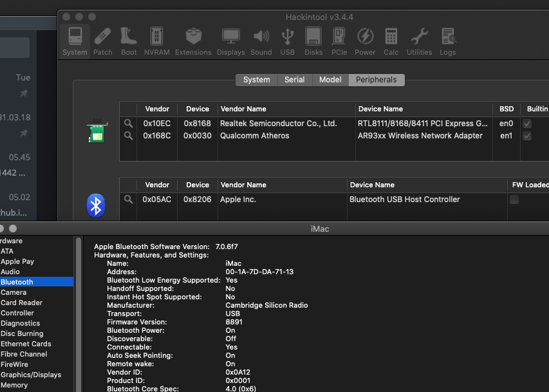
Task: Open the Displays toolbar section
Action: click(x=230, y=41)
